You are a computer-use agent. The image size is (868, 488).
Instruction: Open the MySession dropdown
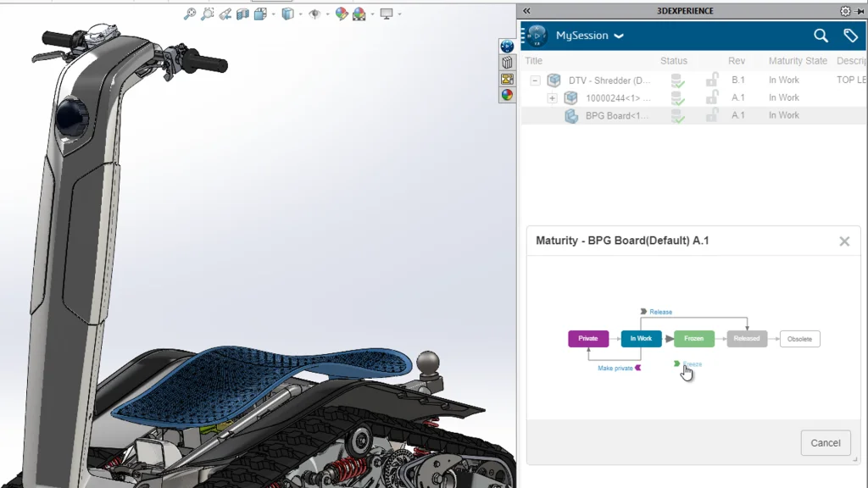click(618, 36)
